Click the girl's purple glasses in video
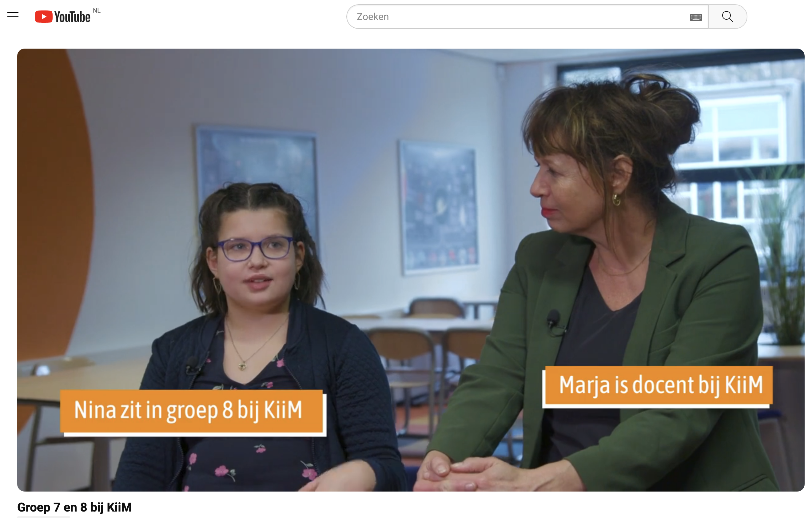The height and width of the screenshot is (518, 812). (255, 249)
